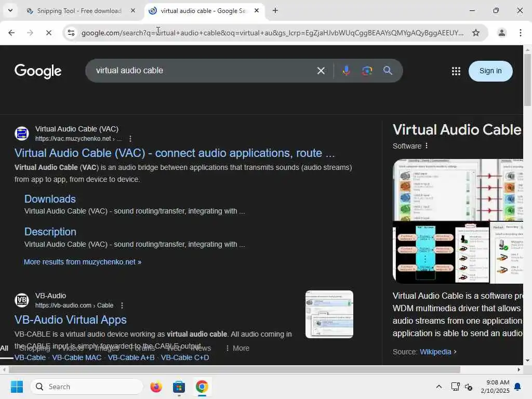The width and height of the screenshot is (532, 399).
Task: Open the top knowledge panel image
Action: 458,190
